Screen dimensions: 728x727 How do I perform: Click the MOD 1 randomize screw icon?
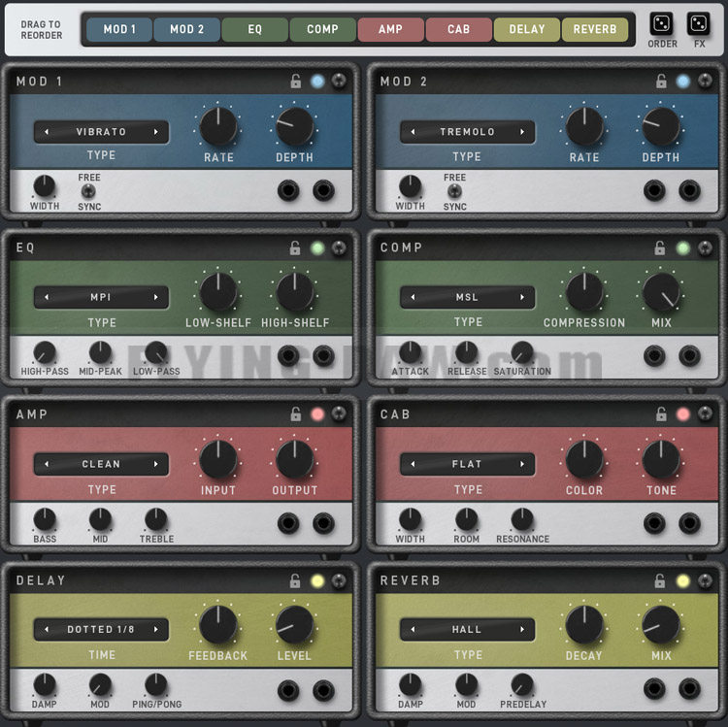pyautogui.click(x=339, y=81)
